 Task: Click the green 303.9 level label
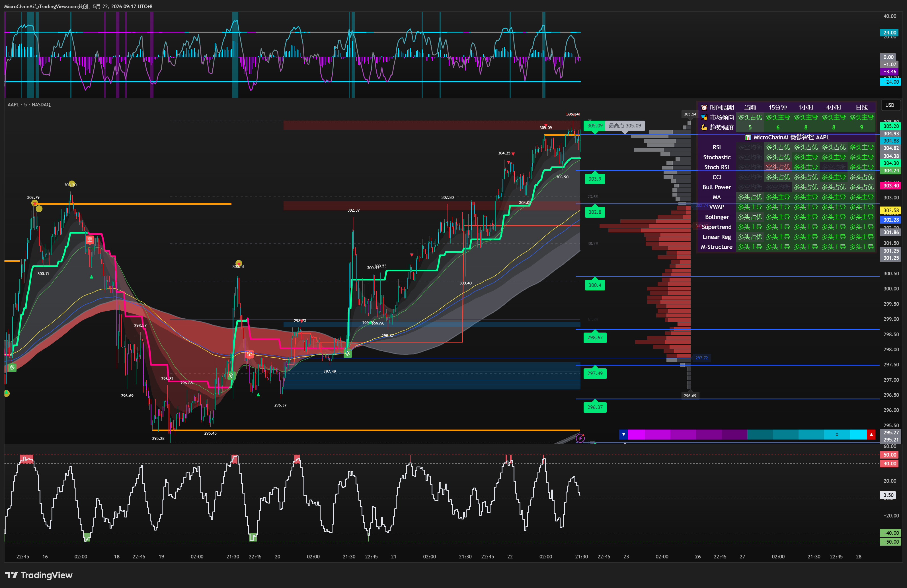(594, 179)
